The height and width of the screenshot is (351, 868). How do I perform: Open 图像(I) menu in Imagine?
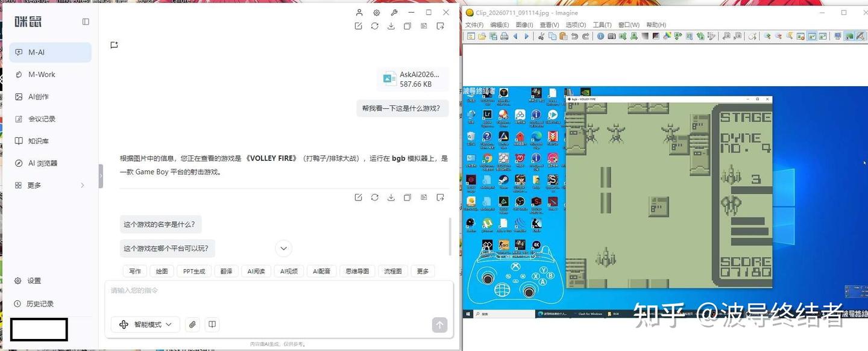[x=524, y=25]
